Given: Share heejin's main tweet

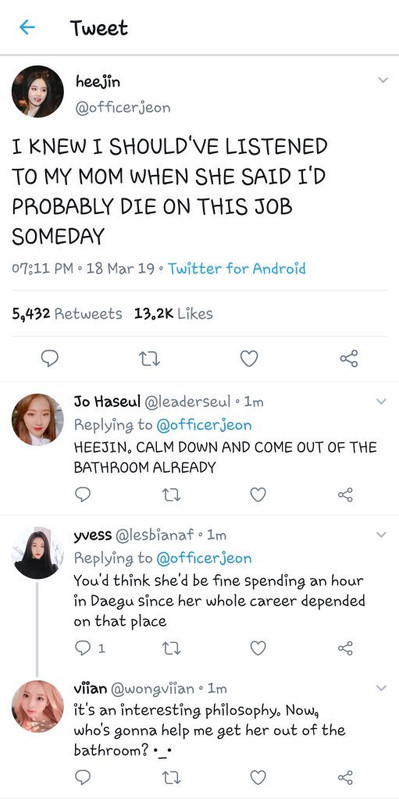Looking at the screenshot, I should click(349, 358).
